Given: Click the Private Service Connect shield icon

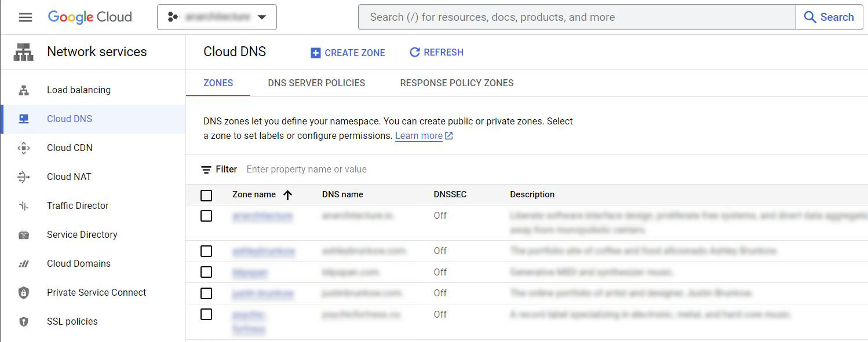Looking at the screenshot, I should tap(24, 293).
